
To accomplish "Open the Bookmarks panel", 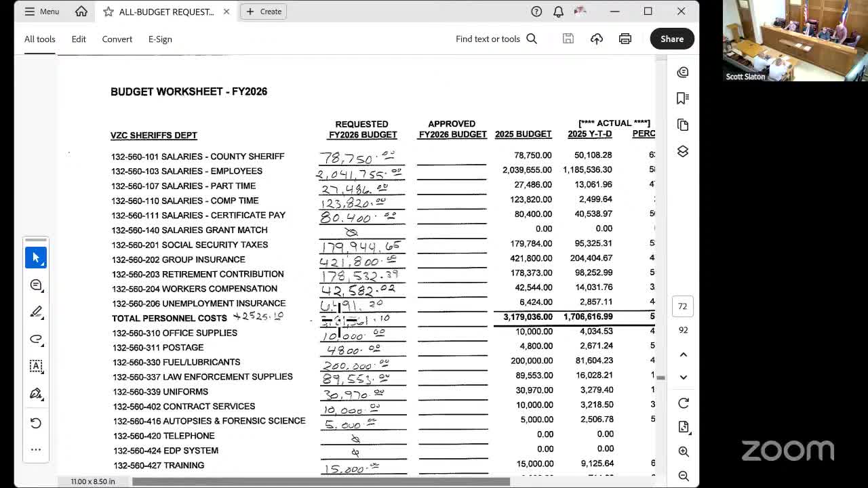I will [683, 99].
